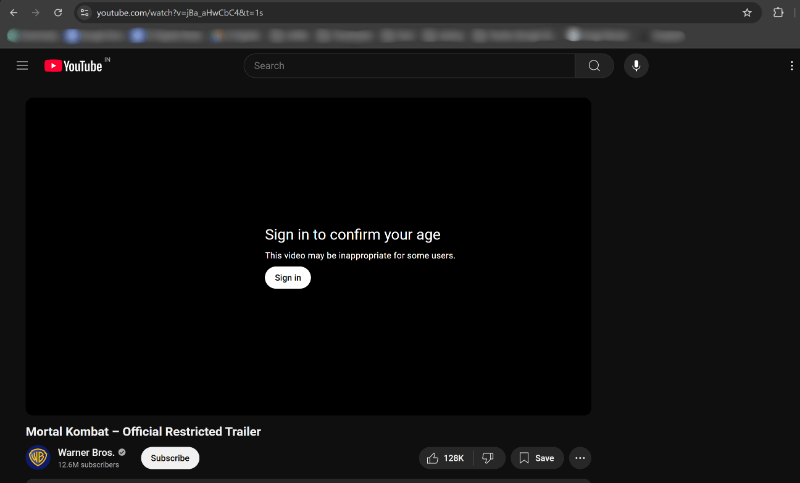Click Sign in to confirm age

point(288,277)
